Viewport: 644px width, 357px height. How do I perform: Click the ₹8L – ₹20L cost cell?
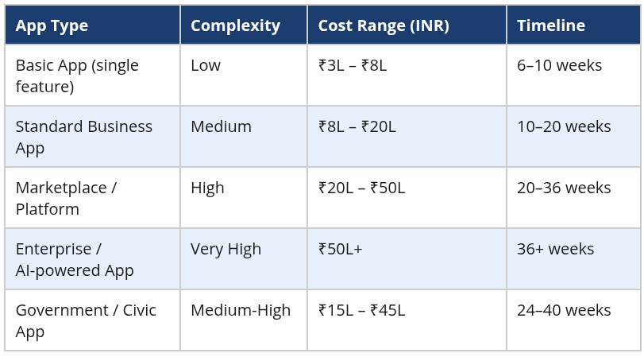pyautogui.click(x=357, y=126)
